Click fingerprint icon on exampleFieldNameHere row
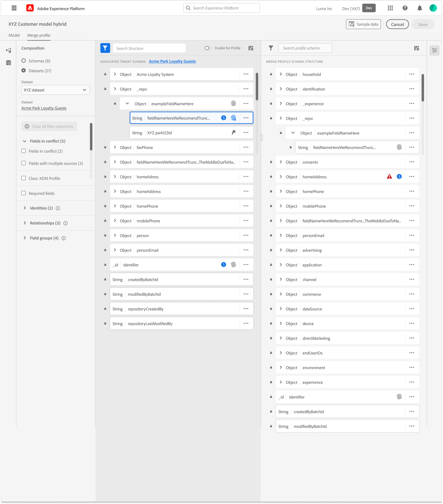Image resolution: width=443 pixels, height=504 pixels. [233, 104]
